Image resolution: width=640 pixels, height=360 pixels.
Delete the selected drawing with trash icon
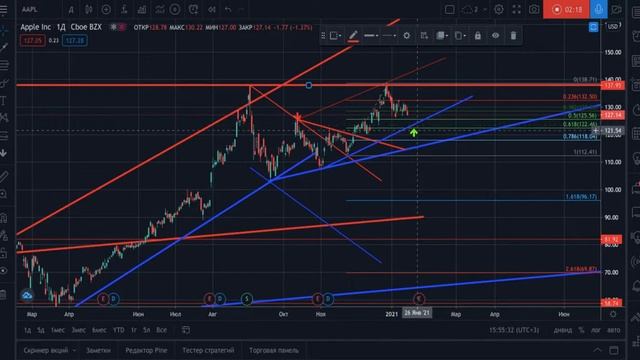[x=513, y=36]
